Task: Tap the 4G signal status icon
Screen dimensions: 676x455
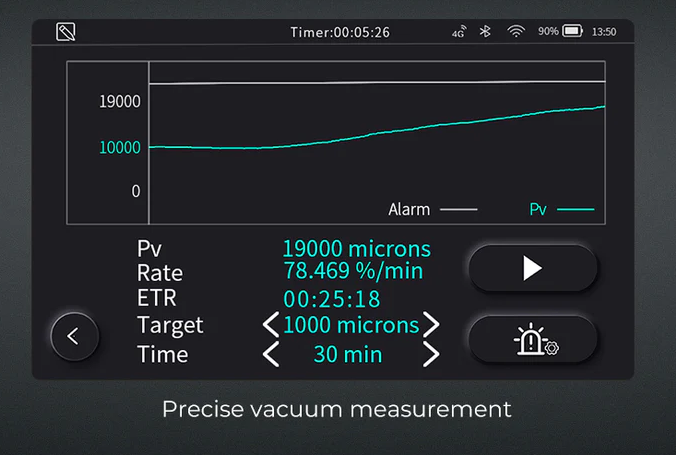Action: 458,32
